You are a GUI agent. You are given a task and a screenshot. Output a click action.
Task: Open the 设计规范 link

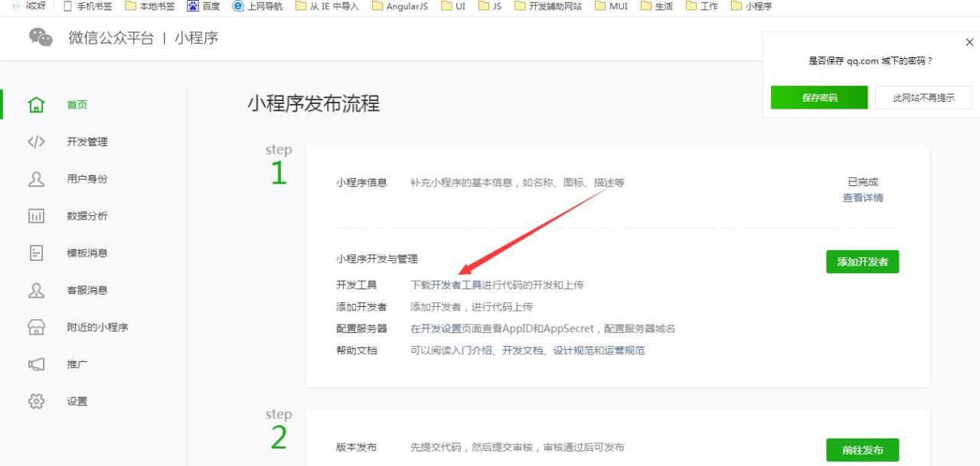(x=573, y=350)
